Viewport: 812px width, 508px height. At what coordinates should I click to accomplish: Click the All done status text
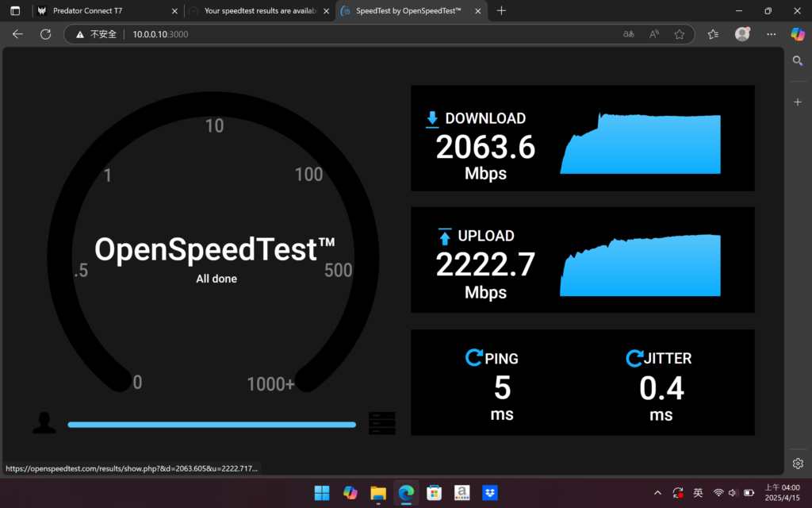(216, 279)
